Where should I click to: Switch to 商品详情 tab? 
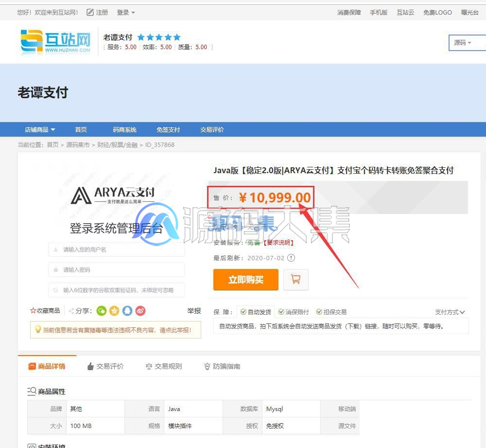point(47,366)
